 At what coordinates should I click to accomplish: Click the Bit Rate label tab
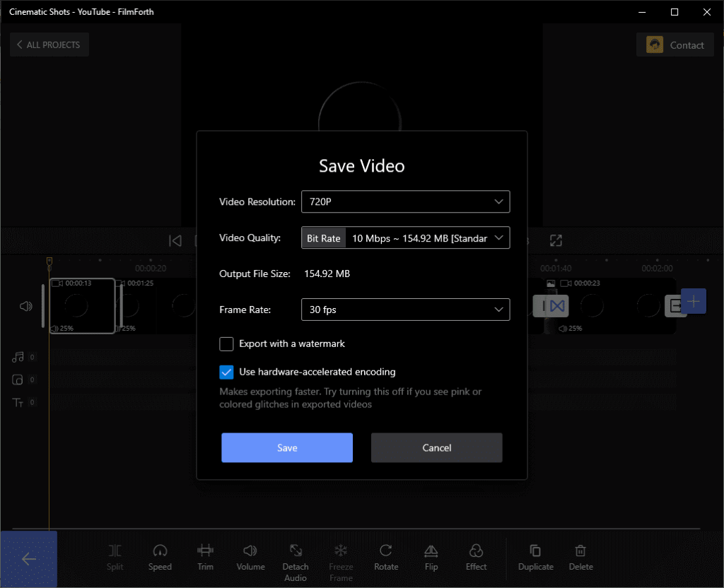[324, 238]
